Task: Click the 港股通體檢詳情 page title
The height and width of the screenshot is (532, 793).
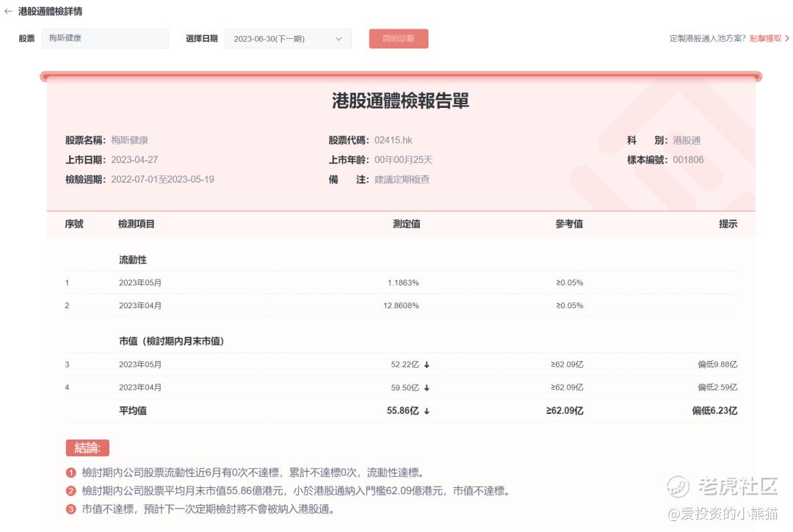Action: click(50, 11)
